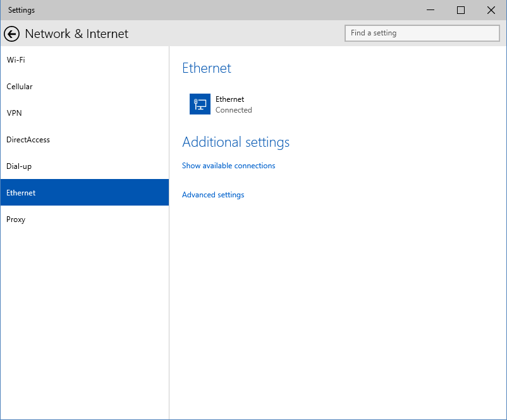
Task: Click the Additional settings heading
Action: pyautogui.click(x=236, y=142)
